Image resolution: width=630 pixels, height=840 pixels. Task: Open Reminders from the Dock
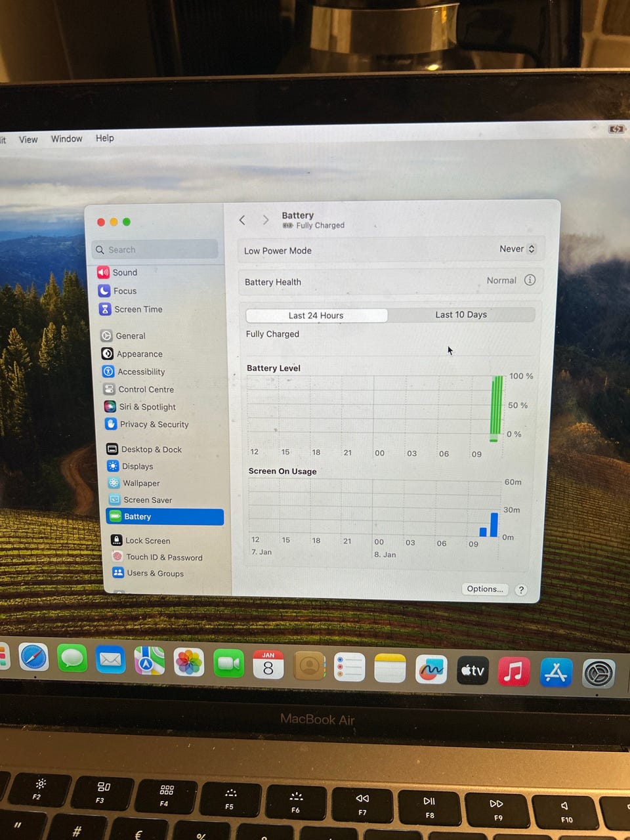tap(349, 667)
